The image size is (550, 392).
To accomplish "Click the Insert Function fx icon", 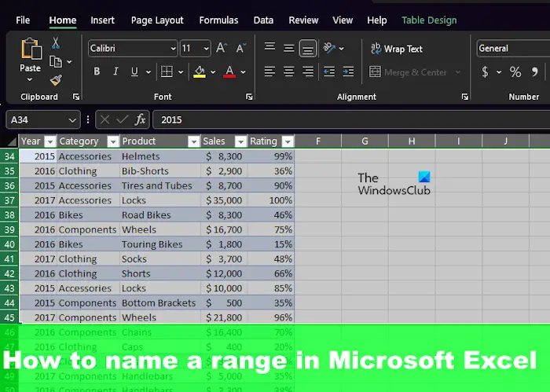I will pos(141,120).
